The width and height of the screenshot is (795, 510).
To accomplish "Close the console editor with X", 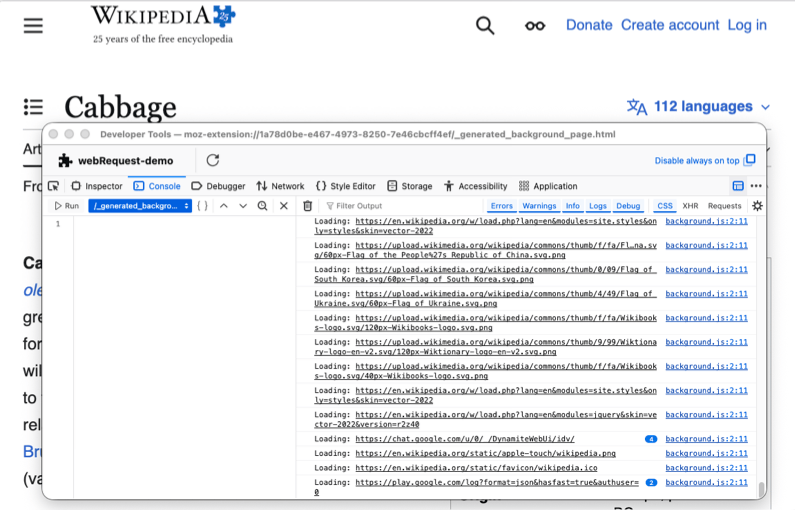I will pyautogui.click(x=284, y=206).
